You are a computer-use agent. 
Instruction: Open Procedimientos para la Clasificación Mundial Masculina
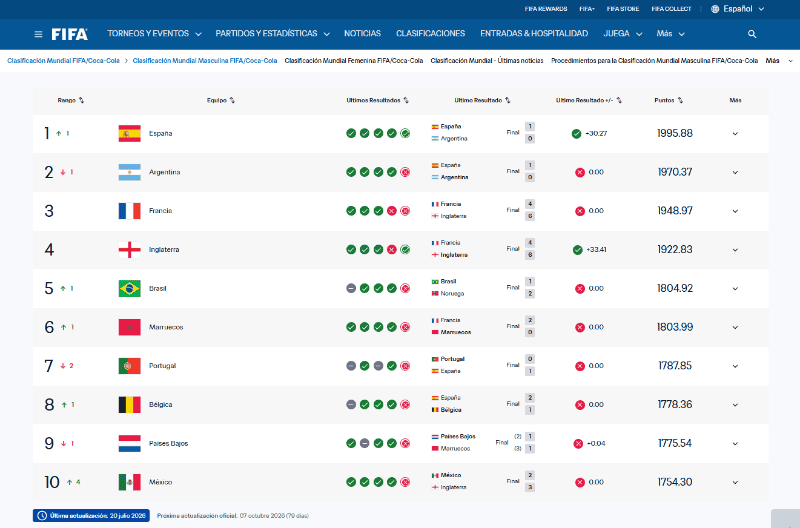point(654,61)
